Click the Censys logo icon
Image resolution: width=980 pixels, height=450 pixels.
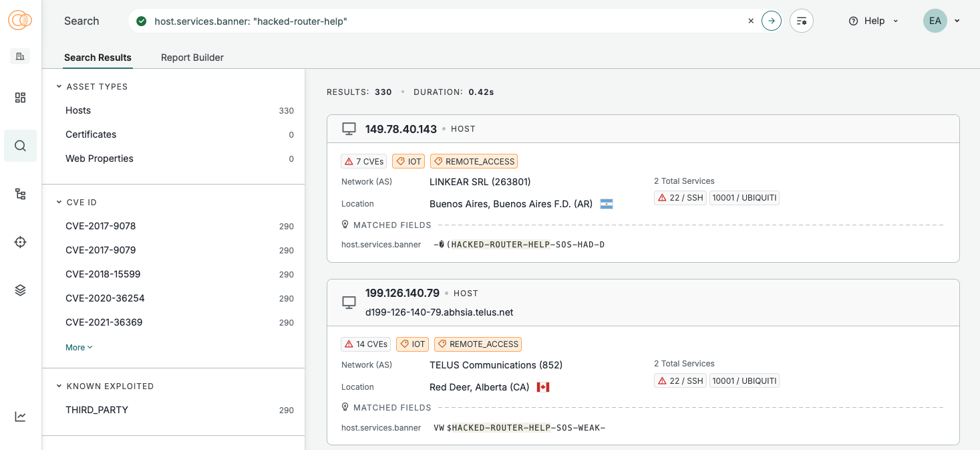click(x=20, y=21)
